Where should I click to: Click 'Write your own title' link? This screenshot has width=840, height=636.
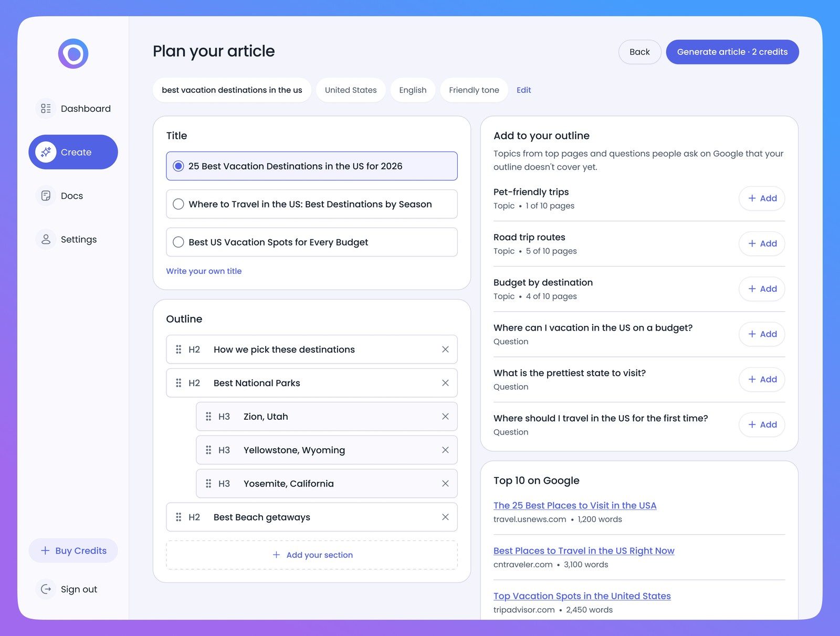tap(204, 271)
